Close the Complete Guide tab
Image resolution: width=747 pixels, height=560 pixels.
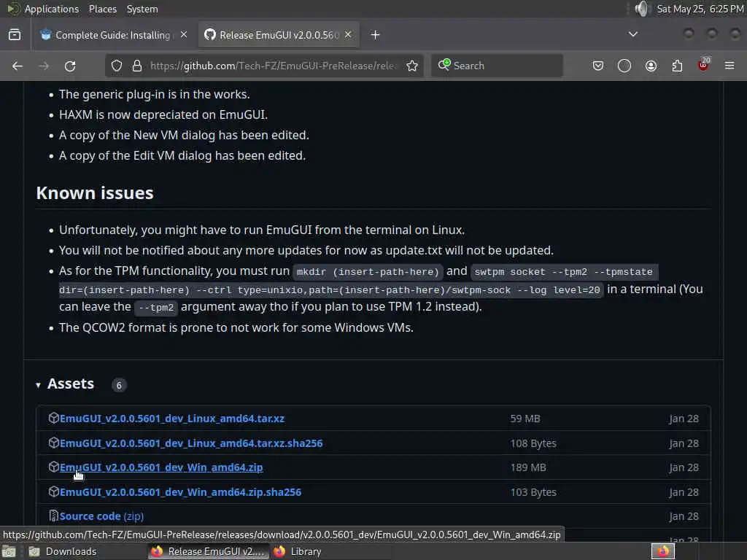click(184, 35)
